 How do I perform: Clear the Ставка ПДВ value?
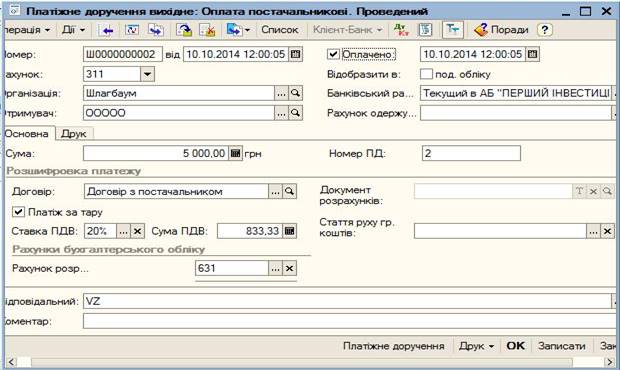click(x=137, y=231)
